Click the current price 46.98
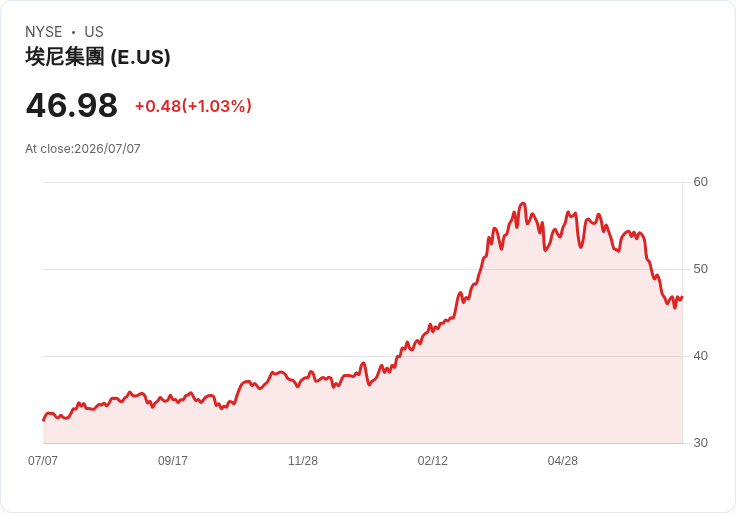 point(72,105)
